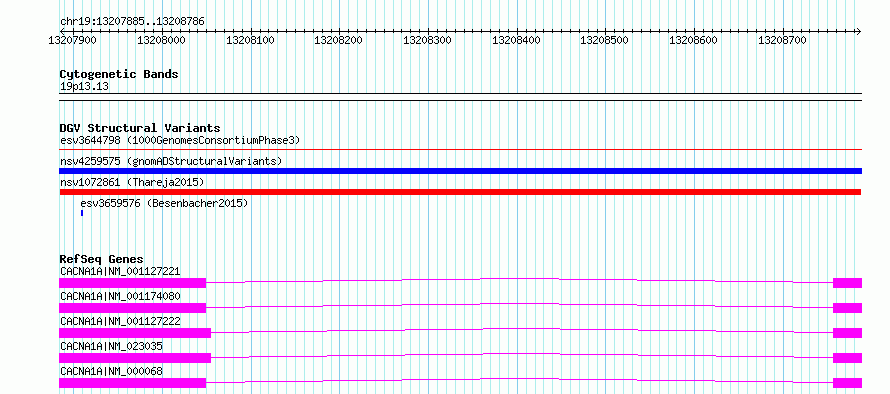Click the CACNA1A NM_001174080 transcript label
Image resolution: width=890 pixels, height=394 pixels.
120,296
